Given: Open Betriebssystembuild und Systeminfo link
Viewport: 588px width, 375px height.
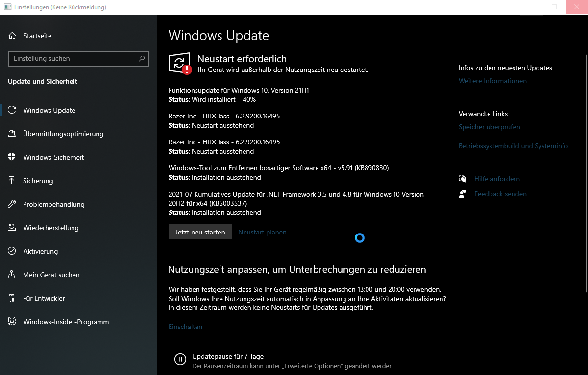Looking at the screenshot, I should pyautogui.click(x=513, y=146).
